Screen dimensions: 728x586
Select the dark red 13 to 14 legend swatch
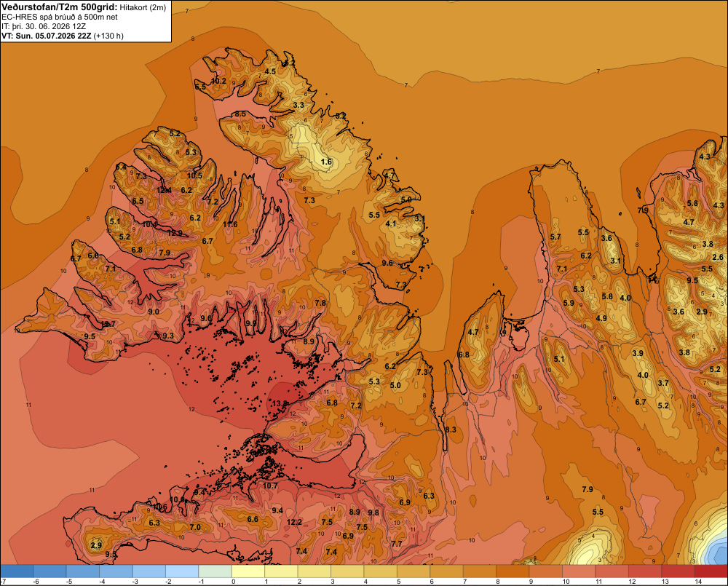point(678,571)
